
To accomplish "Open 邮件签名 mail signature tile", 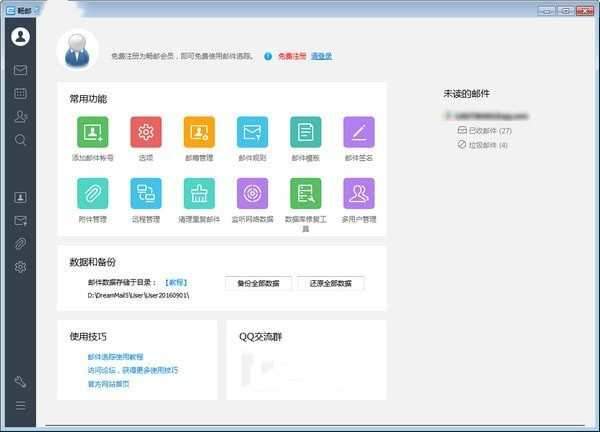I will click(358, 132).
